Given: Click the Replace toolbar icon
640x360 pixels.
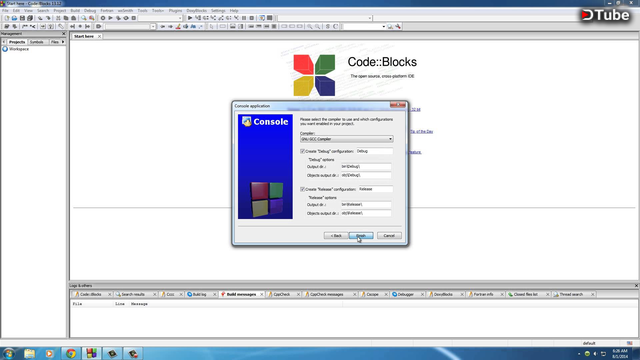Looking at the screenshot, I should [x=91, y=18].
